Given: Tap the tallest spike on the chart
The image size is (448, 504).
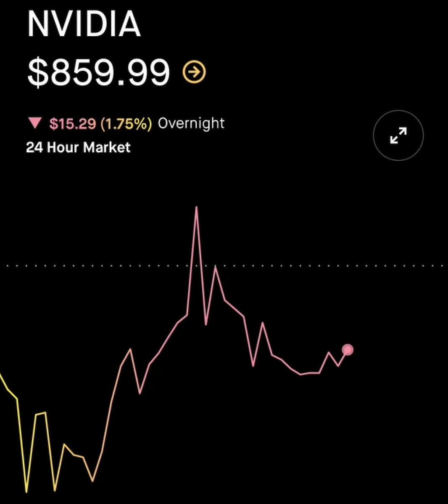Looking at the screenshot, I should (196, 208).
